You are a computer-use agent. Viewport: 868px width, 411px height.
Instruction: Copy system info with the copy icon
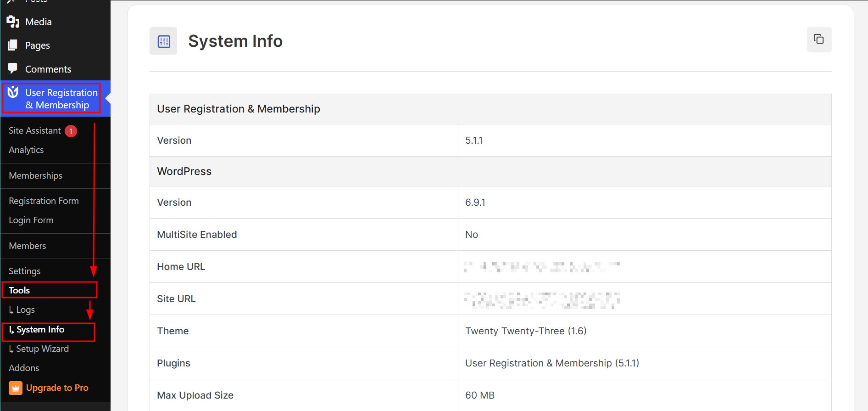pyautogui.click(x=819, y=39)
